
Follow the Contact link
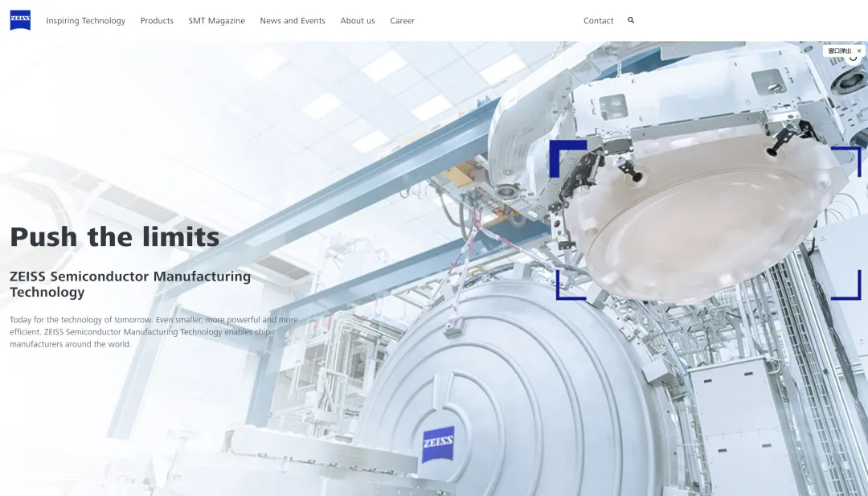pyautogui.click(x=599, y=21)
